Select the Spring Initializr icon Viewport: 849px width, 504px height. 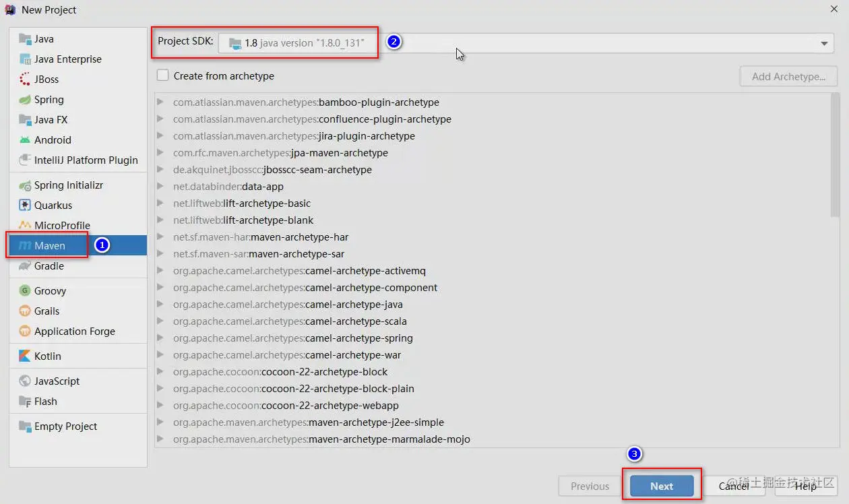[25, 185]
